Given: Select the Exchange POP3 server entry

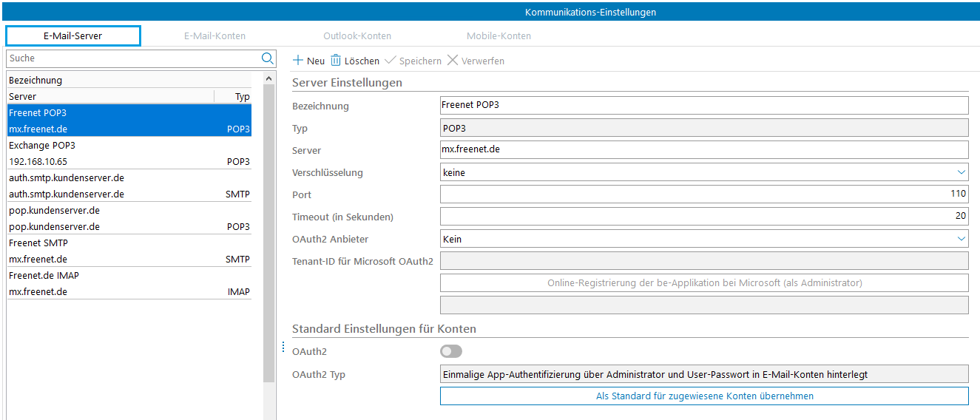Looking at the screenshot, I should (x=129, y=153).
